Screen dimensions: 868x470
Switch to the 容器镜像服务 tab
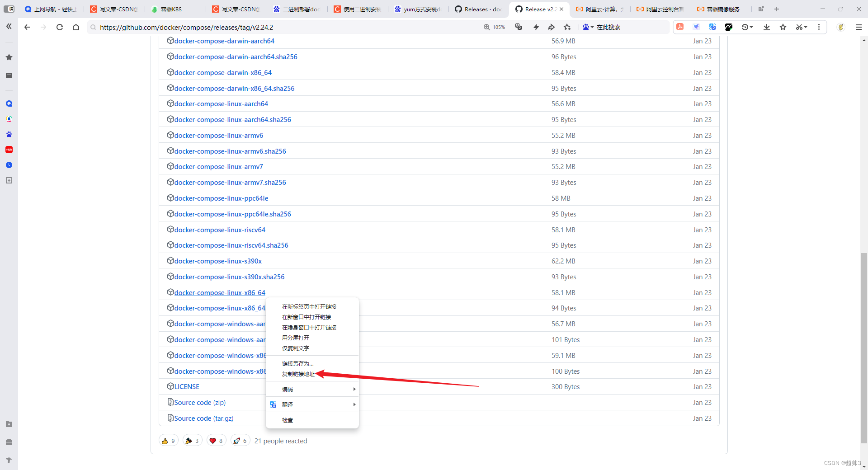point(718,9)
